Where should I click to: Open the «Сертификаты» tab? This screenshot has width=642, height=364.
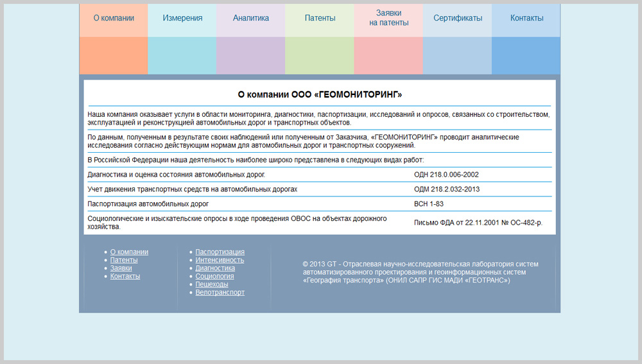coord(457,19)
